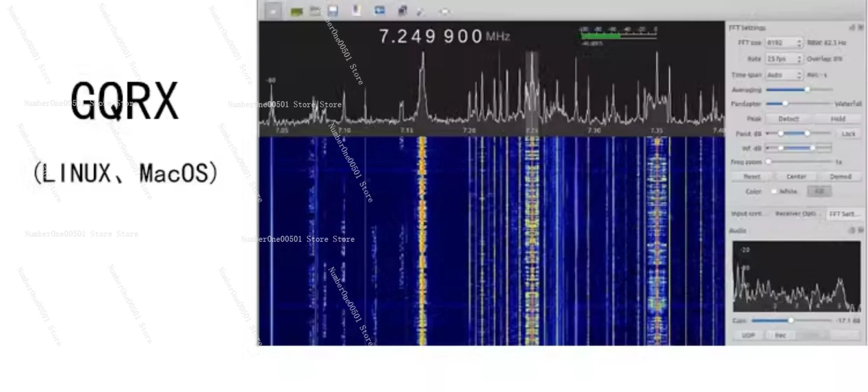Click the 7.249 900 MHz frequency display
The width and height of the screenshot is (868, 392).
pyautogui.click(x=444, y=36)
